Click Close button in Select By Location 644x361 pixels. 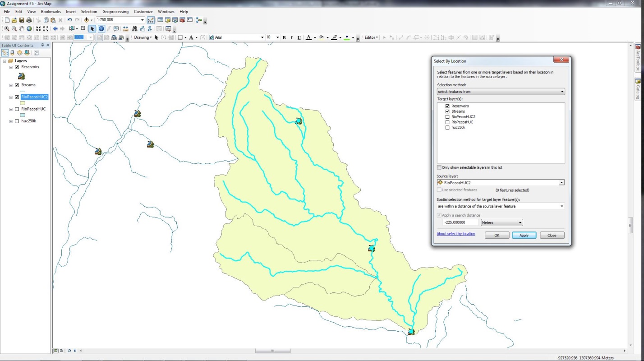[552, 235]
